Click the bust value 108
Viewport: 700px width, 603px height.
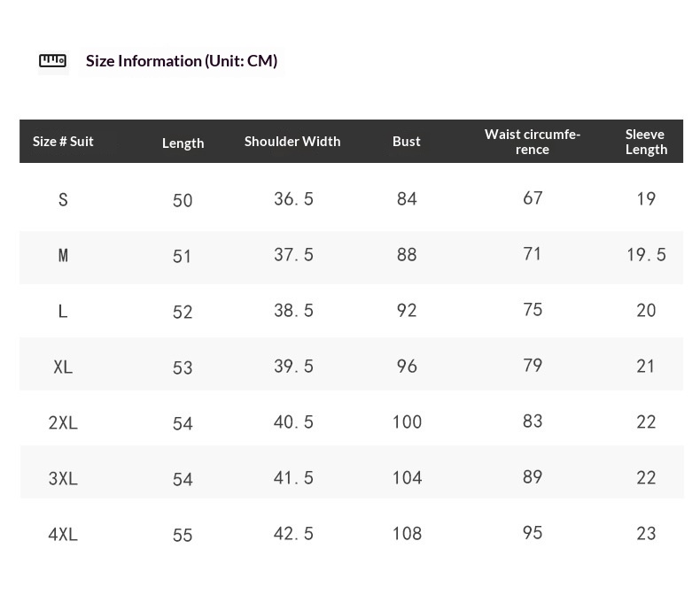pos(407,534)
